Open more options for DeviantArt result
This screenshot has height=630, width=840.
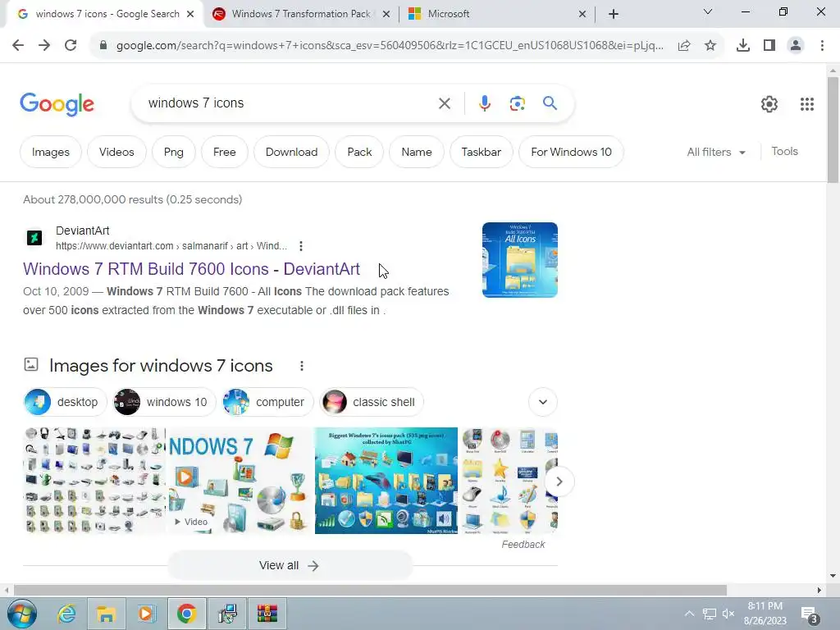(301, 246)
